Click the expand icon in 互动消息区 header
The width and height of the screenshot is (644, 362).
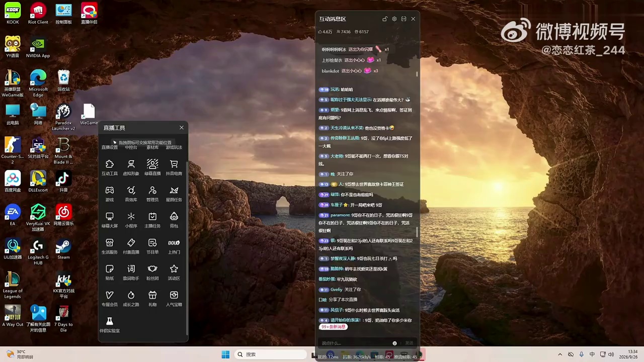click(x=404, y=19)
